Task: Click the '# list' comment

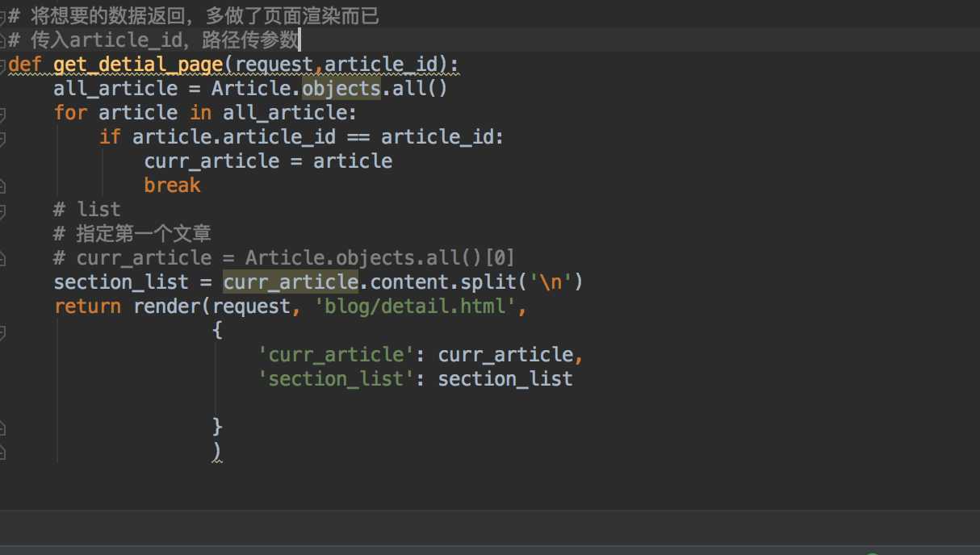Action: click(87, 210)
